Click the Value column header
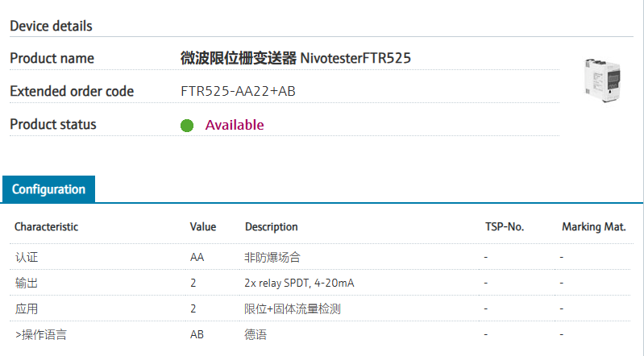 pos(203,227)
